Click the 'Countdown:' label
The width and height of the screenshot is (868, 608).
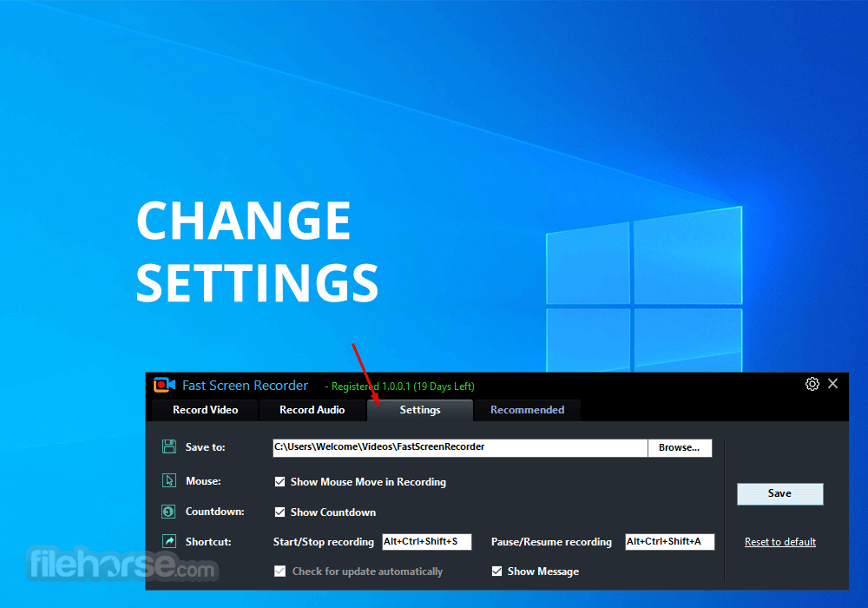[214, 512]
